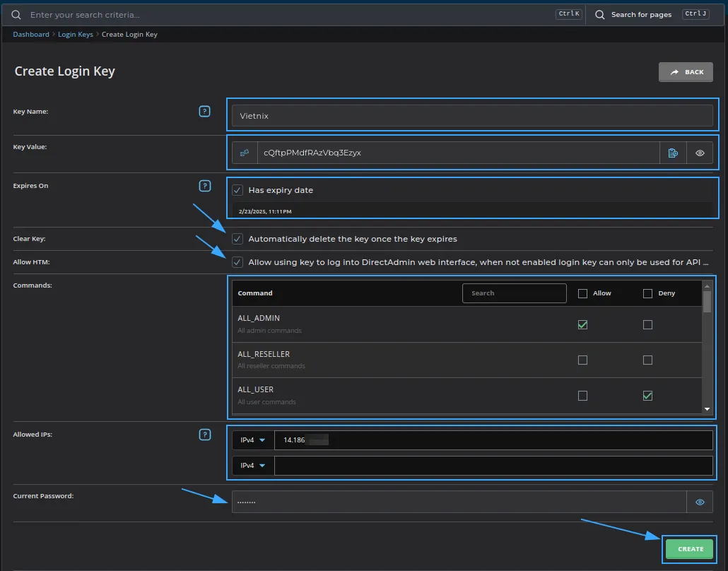Generate random key value with dice icon
Viewport: 728px width, 571px height.
pos(245,153)
